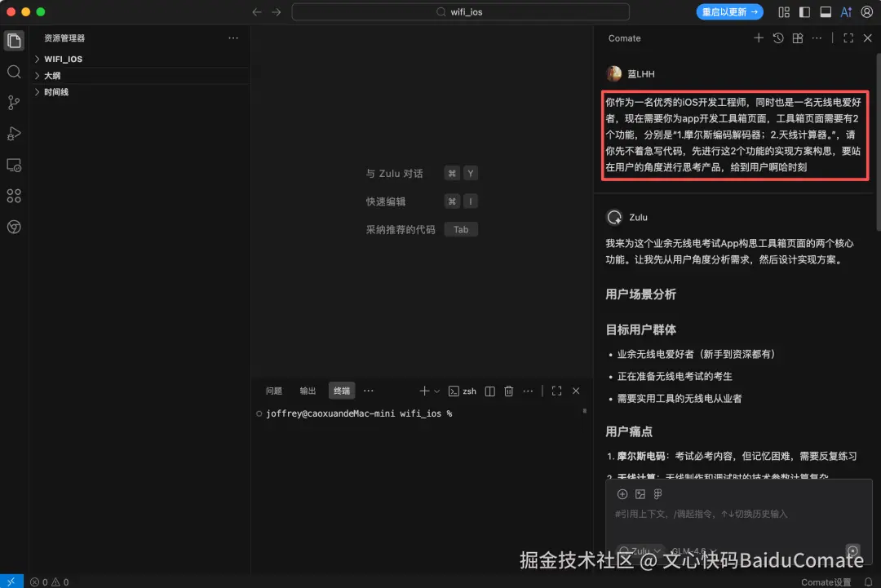Open the Comate grid plus icon

tap(798, 38)
